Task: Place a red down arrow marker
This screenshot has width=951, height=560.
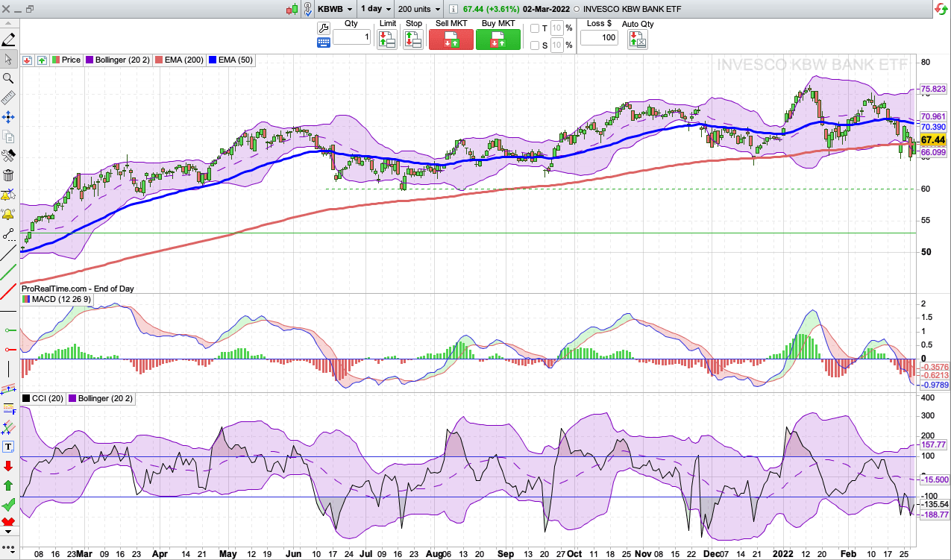Action: pyautogui.click(x=8, y=466)
